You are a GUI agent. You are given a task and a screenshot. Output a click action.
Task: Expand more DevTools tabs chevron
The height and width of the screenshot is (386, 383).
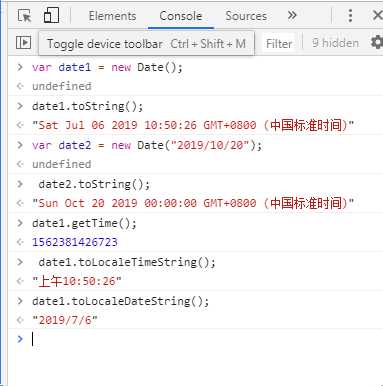292,15
